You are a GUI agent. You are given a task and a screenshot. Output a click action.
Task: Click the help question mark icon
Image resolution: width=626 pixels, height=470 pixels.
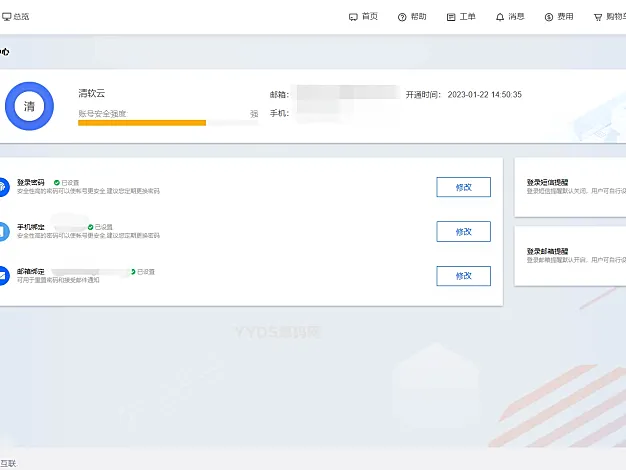pyautogui.click(x=402, y=17)
